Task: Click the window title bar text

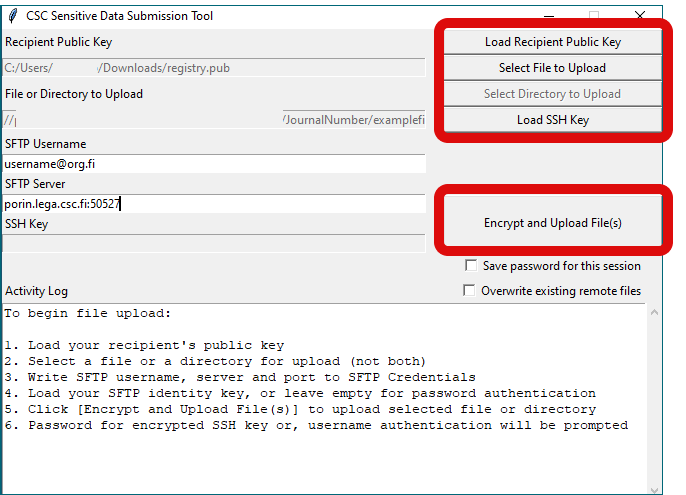Action: coord(120,16)
